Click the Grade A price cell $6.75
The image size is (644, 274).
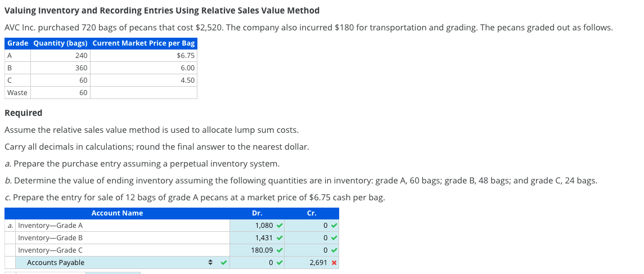(x=144, y=56)
